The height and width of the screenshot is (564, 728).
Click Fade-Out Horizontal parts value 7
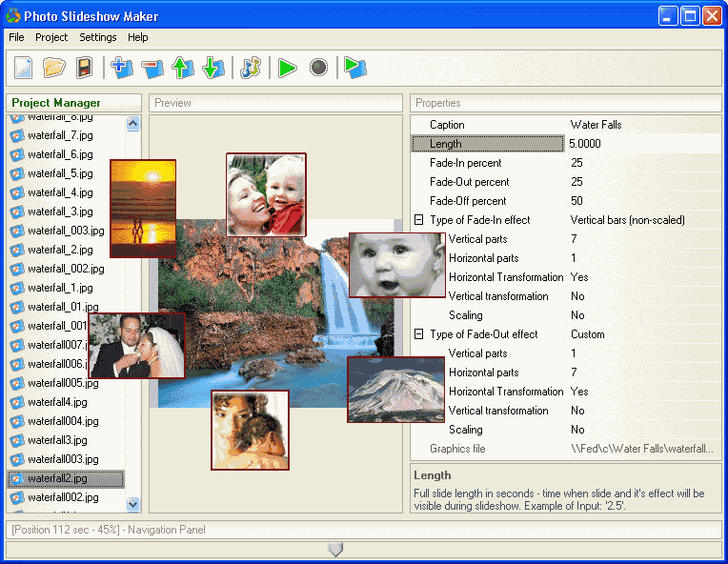click(x=574, y=373)
